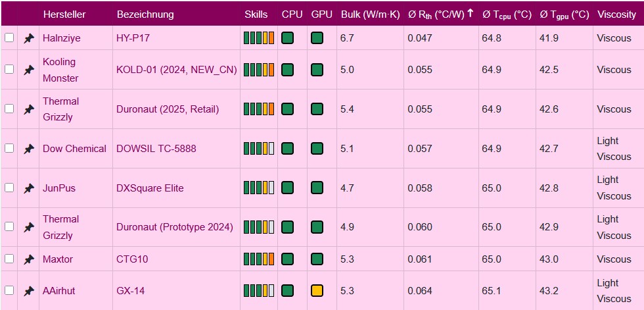The width and height of the screenshot is (644, 310).
Task: Click pin icon next to AAirhut
Action: [29, 291]
